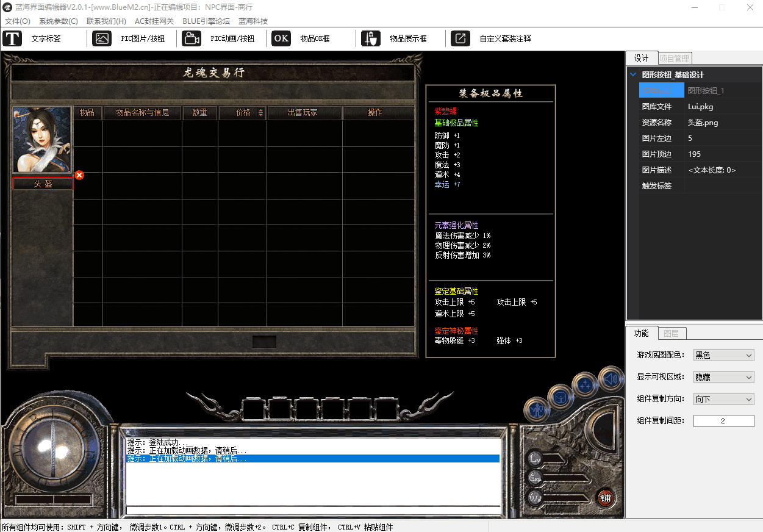Click the large glowing orb at bottom left
The height and width of the screenshot is (532, 763).
pos(54,450)
